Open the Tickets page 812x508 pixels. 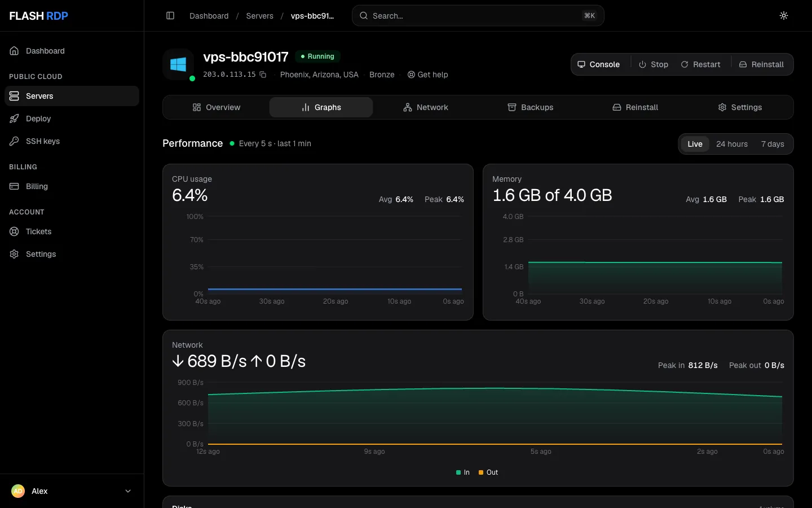[72, 231]
